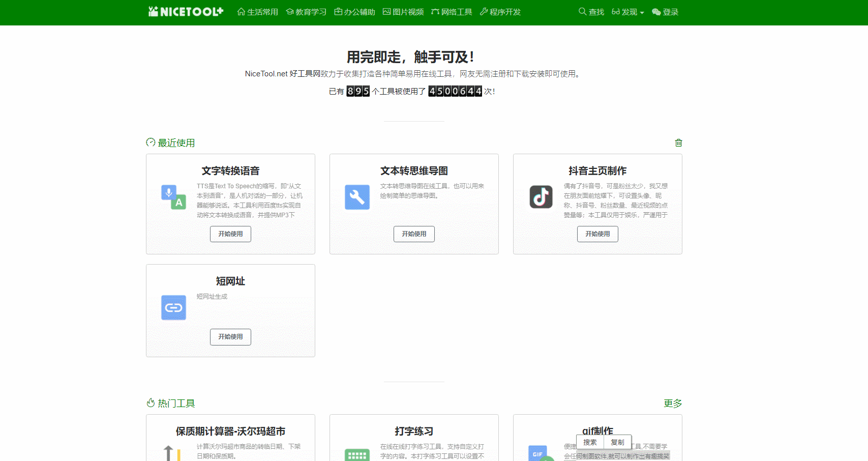Open the 程序开发 menu
The height and width of the screenshot is (461, 868).
[500, 12]
